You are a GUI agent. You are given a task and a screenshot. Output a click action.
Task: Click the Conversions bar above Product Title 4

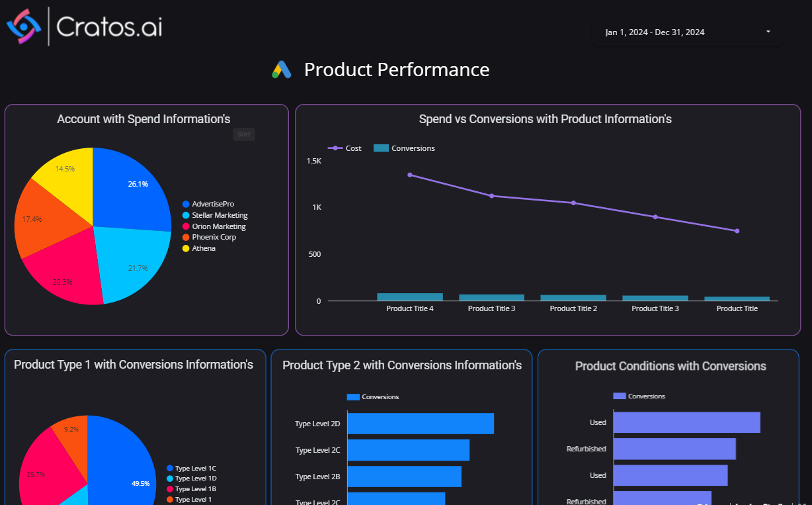pyautogui.click(x=410, y=297)
